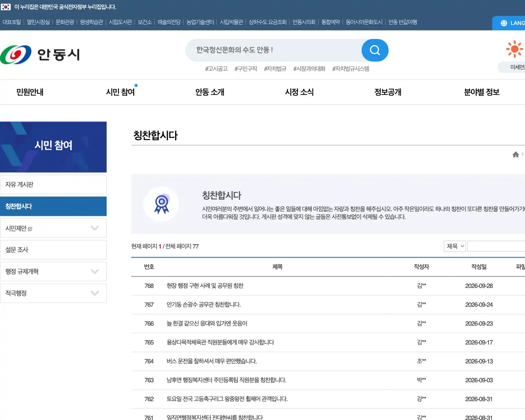Screen dimensions: 525x420
Task: Open the 통합예약 top link
Action: click(x=331, y=22)
